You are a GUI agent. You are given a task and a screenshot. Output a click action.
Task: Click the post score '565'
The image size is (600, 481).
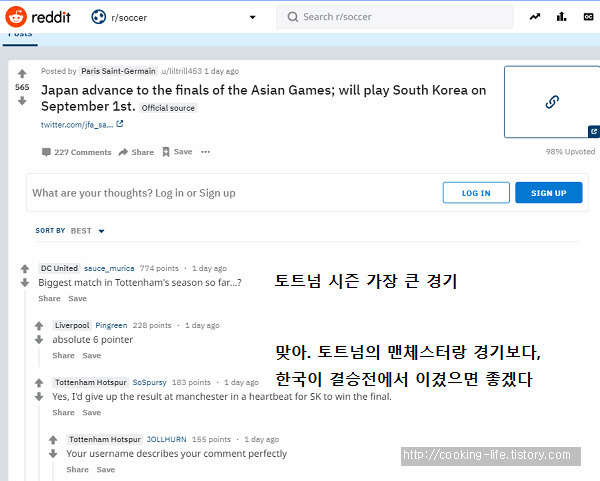pyautogui.click(x=22, y=87)
